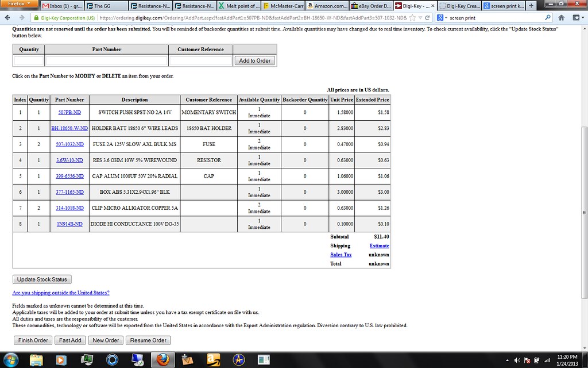Switch to Firefox in the taskbar
Image resolution: width=588 pixels, height=368 pixels.
[x=163, y=360]
